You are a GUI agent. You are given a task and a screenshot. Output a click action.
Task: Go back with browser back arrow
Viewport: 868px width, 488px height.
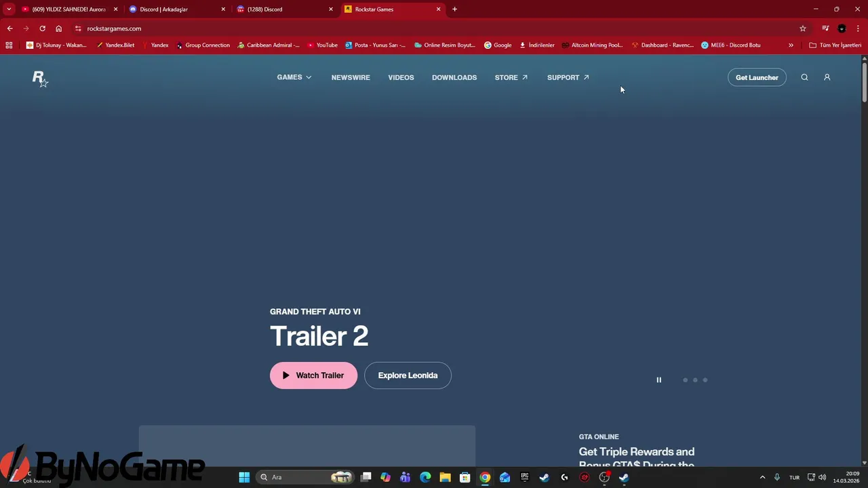click(9, 28)
